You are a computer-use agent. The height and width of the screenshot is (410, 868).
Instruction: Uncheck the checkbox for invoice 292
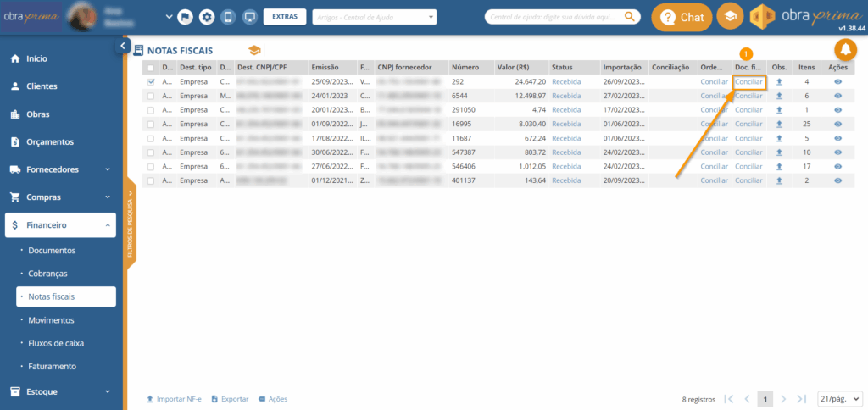(151, 82)
